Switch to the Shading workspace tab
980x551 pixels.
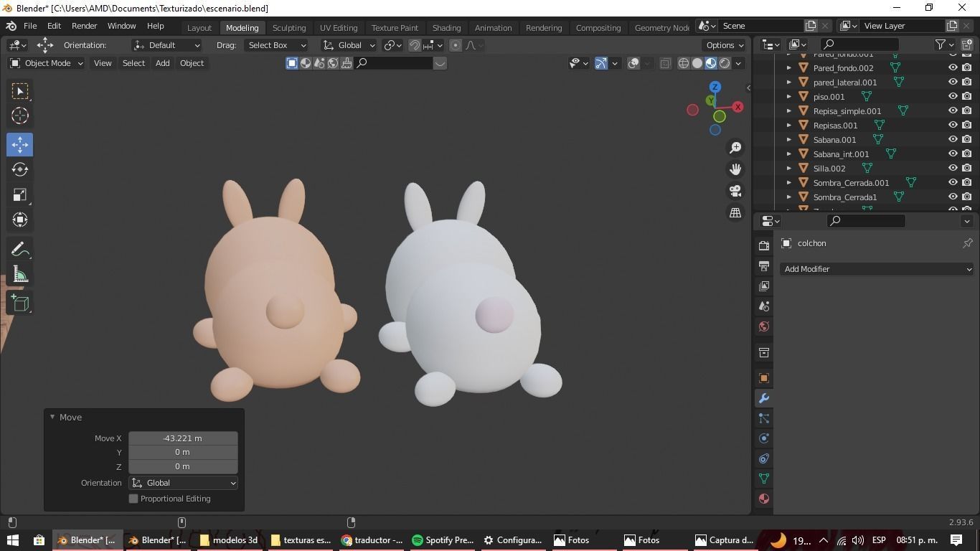pyautogui.click(x=446, y=27)
